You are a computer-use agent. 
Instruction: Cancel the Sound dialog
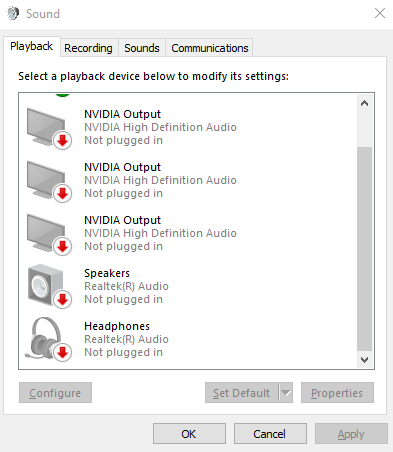pyautogui.click(x=270, y=434)
